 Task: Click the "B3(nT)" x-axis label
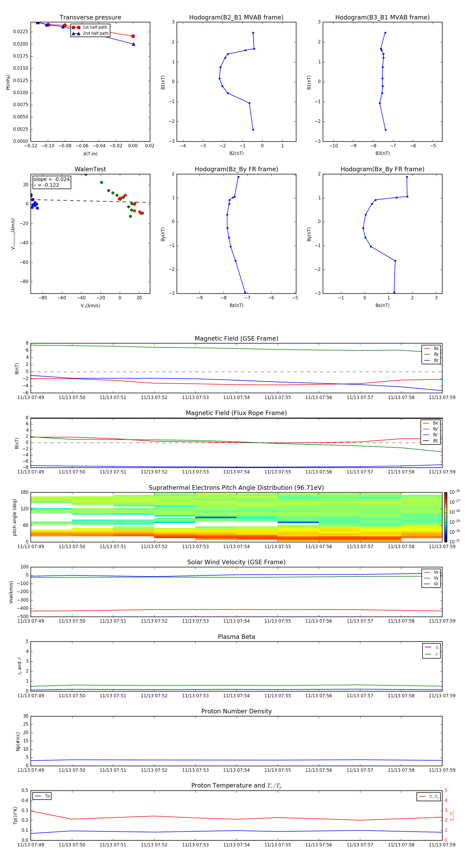[x=382, y=153]
